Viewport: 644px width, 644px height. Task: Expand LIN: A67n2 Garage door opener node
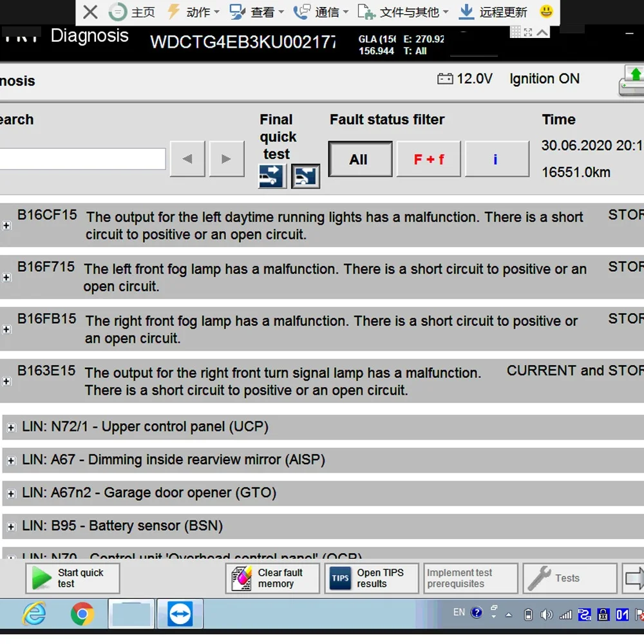(11, 494)
